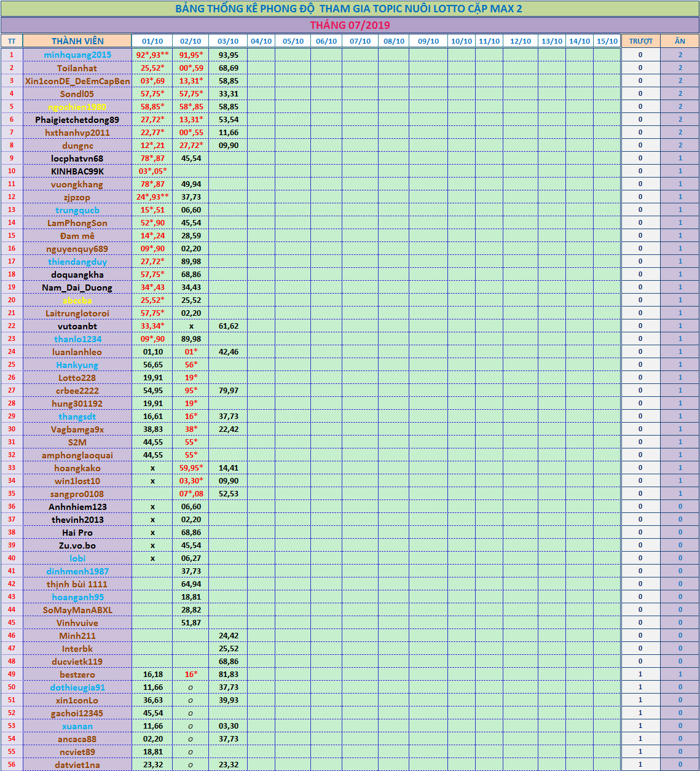The width and height of the screenshot is (700, 771).
Task: Click the 'THÀNH VIÊN' column header
Action: [77, 41]
